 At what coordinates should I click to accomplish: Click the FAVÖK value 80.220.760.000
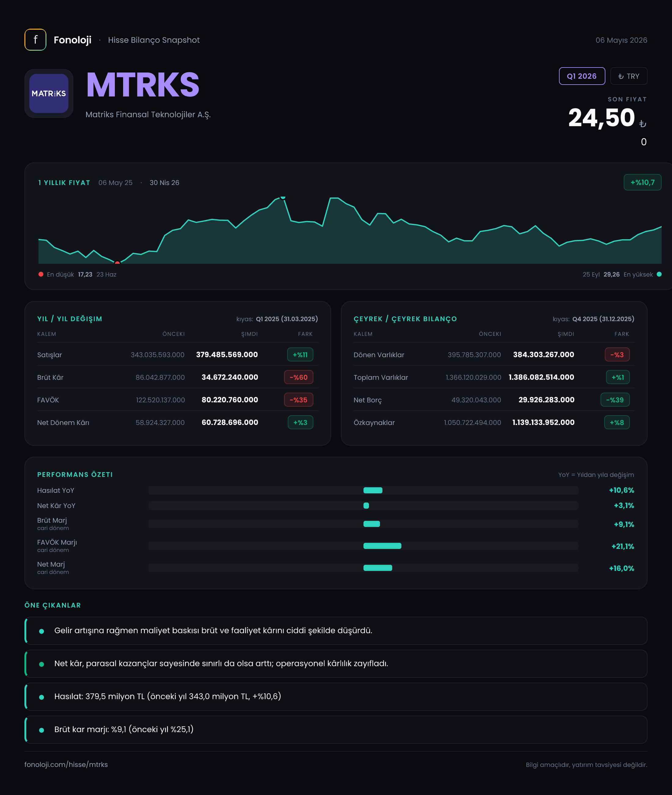(230, 400)
